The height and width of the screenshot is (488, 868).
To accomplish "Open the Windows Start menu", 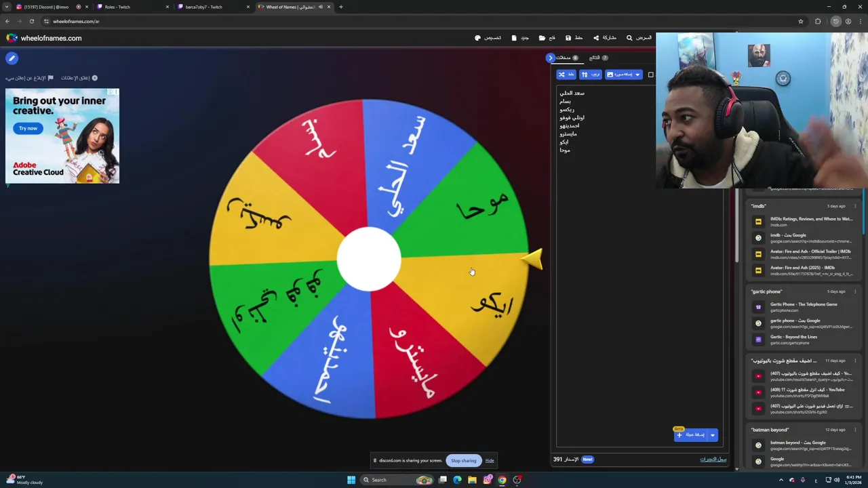I will pyautogui.click(x=351, y=480).
